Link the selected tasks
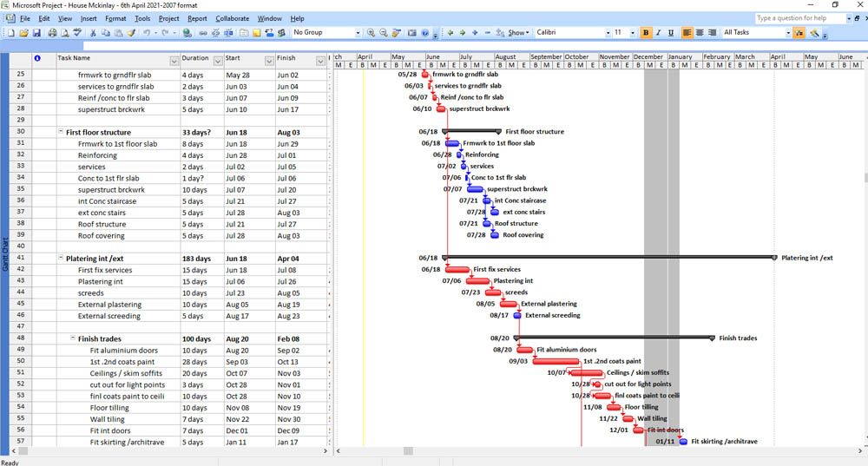Image resolution: width=868 pixels, height=466 pixels. [x=203, y=33]
